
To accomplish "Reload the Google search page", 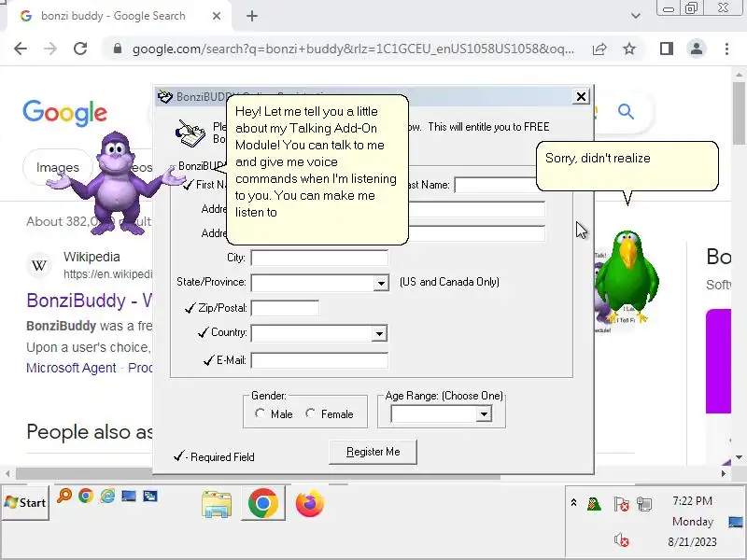I will click(x=80, y=49).
